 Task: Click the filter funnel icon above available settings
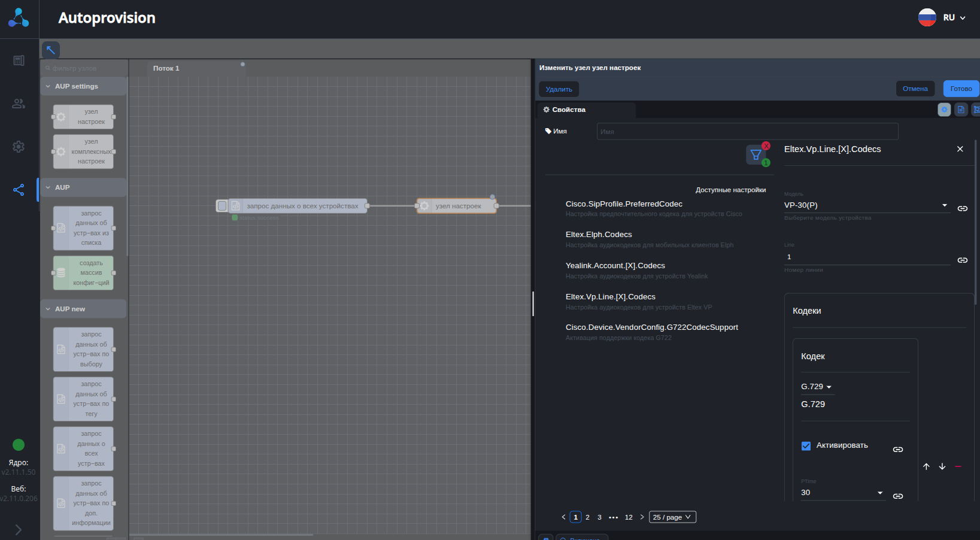click(x=756, y=155)
